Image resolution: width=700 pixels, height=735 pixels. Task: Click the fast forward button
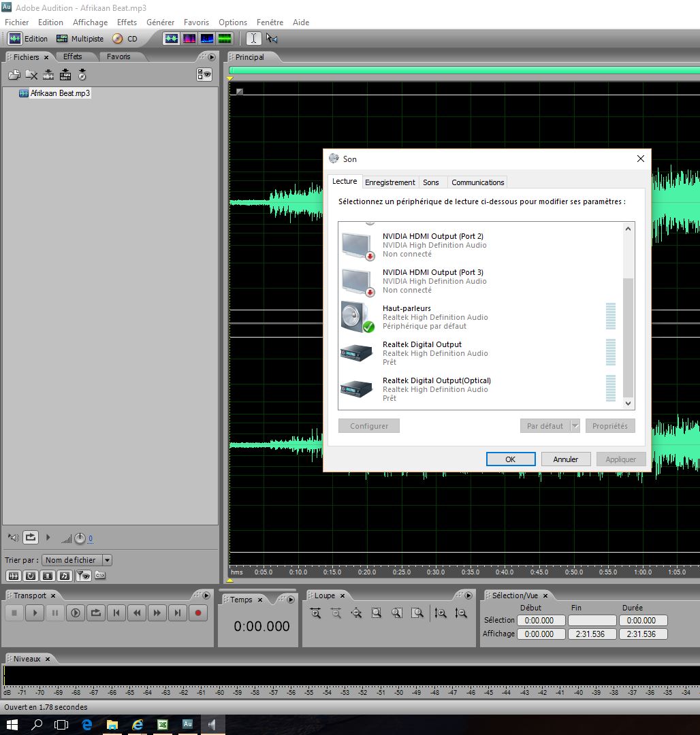click(x=157, y=612)
